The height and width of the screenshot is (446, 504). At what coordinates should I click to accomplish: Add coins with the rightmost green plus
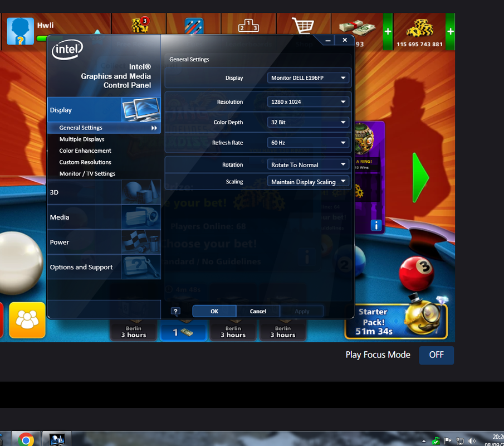pos(451,32)
